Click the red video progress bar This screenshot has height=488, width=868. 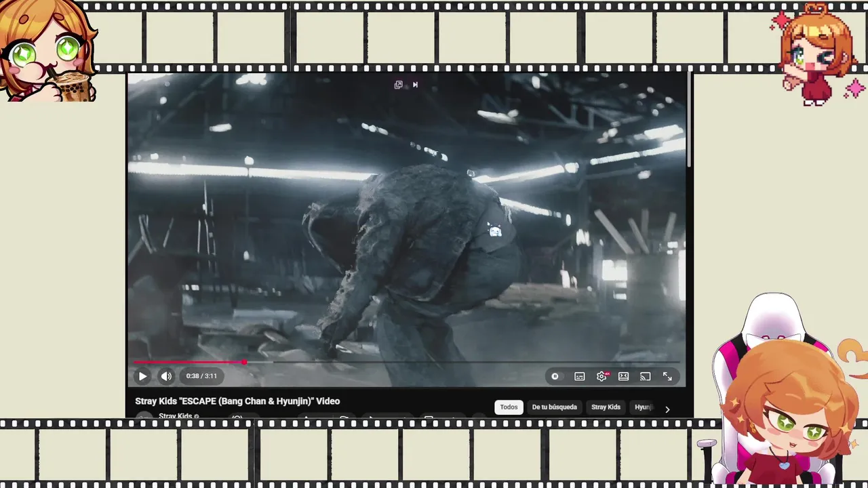pos(189,362)
